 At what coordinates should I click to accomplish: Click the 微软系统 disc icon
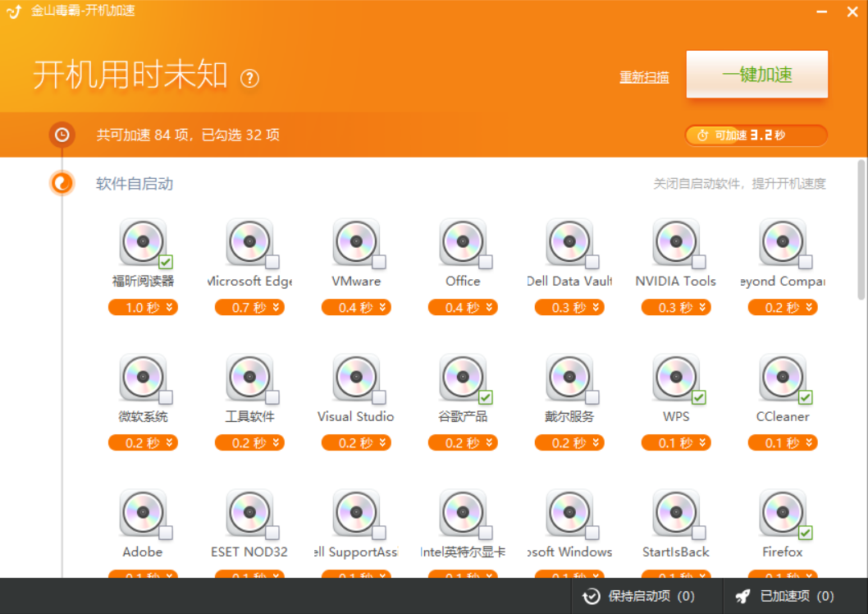pyautogui.click(x=143, y=378)
